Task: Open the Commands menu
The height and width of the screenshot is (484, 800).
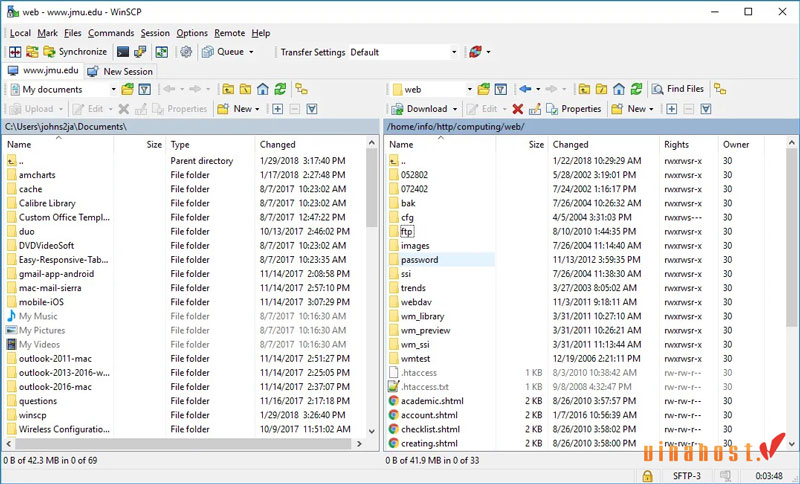Action: click(x=111, y=33)
